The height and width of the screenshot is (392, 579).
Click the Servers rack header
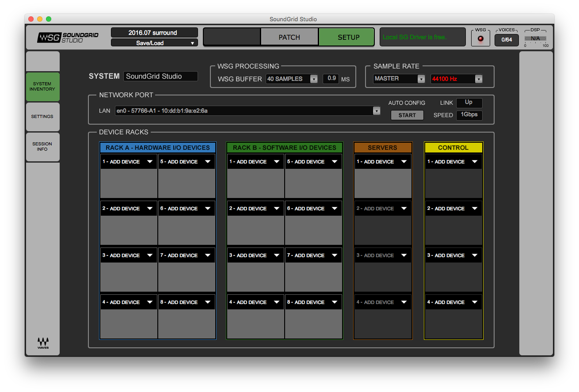click(x=383, y=148)
